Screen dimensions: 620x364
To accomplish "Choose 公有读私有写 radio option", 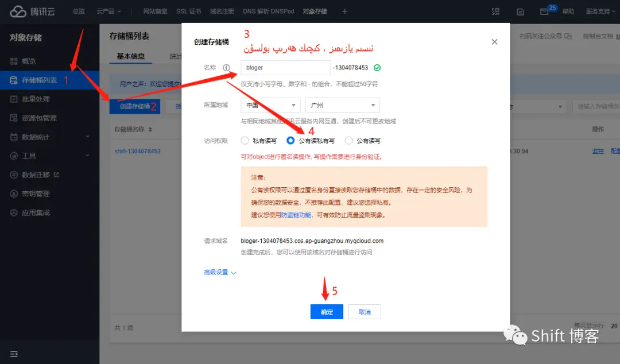I will click(x=291, y=140).
